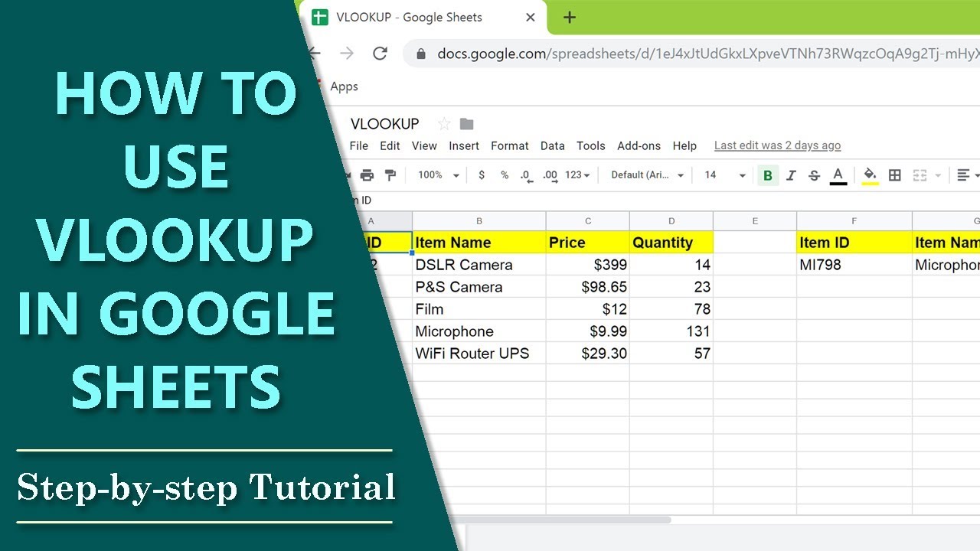Open the File menu

tap(358, 145)
